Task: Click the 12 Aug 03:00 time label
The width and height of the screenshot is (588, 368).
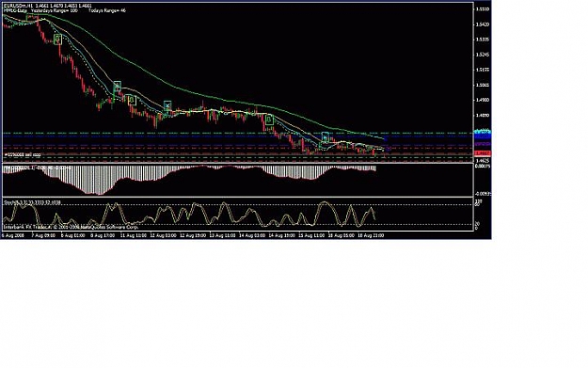Action: [163, 235]
